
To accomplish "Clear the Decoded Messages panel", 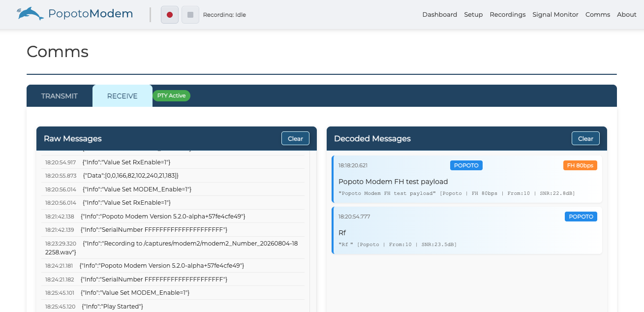I will pyautogui.click(x=585, y=139).
